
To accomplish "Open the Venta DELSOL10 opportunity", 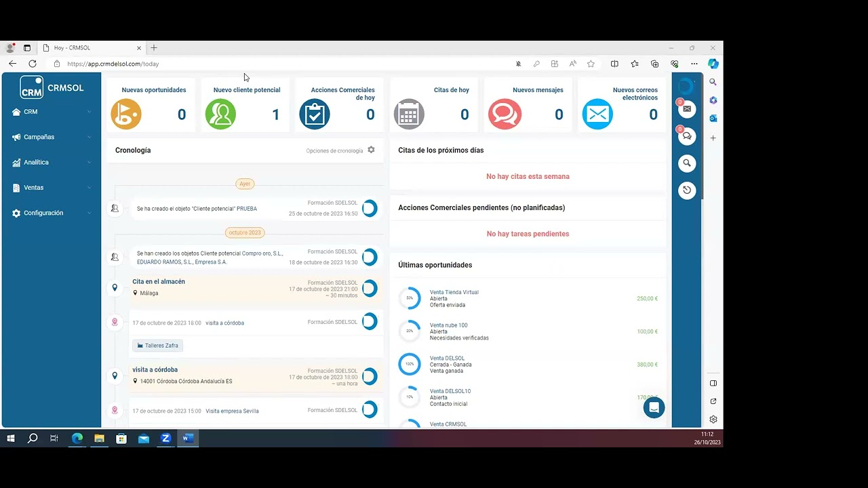I will click(450, 391).
